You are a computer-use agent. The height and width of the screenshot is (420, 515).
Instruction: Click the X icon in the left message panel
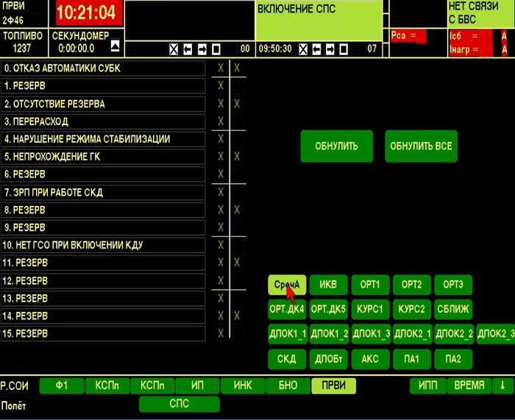[x=174, y=49]
